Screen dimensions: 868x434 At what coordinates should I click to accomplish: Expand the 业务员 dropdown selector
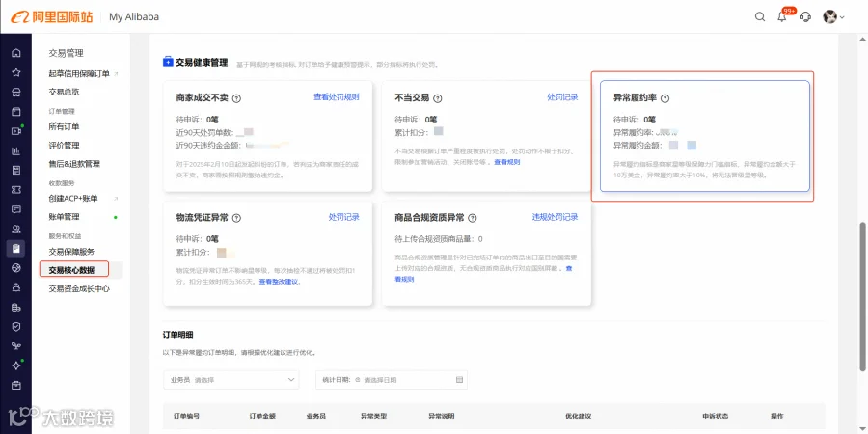point(231,380)
